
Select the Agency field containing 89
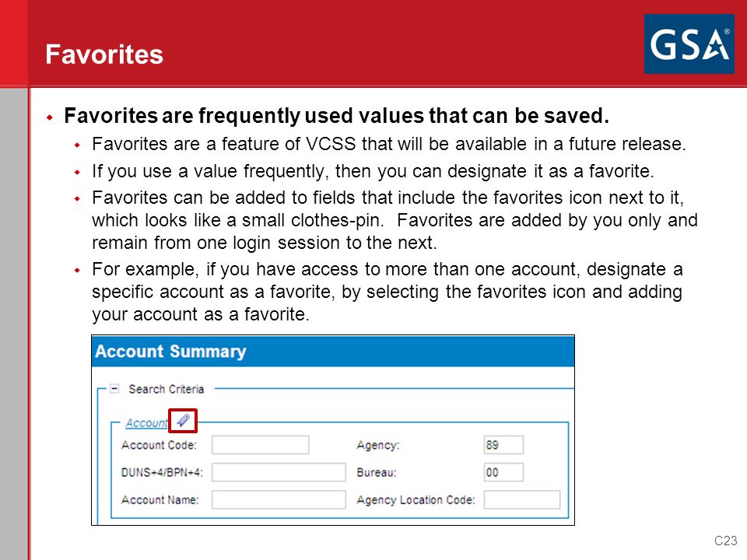point(503,445)
